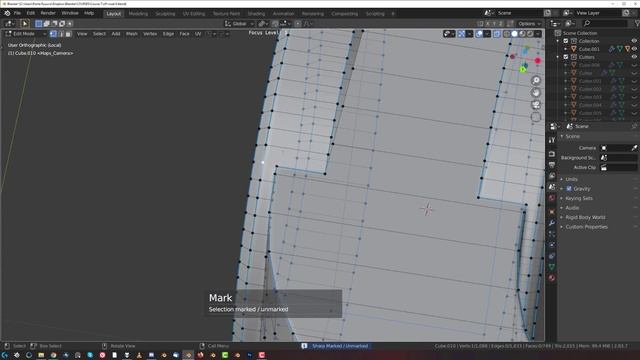The width and height of the screenshot is (640, 360).
Task: Click the Camera eyedropper icon
Action: (634, 148)
